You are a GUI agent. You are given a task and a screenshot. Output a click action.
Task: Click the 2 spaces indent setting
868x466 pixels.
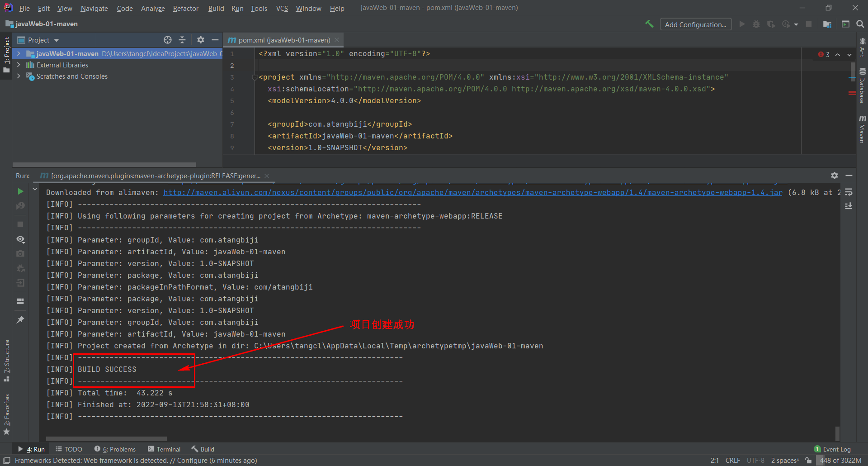click(x=785, y=460)
